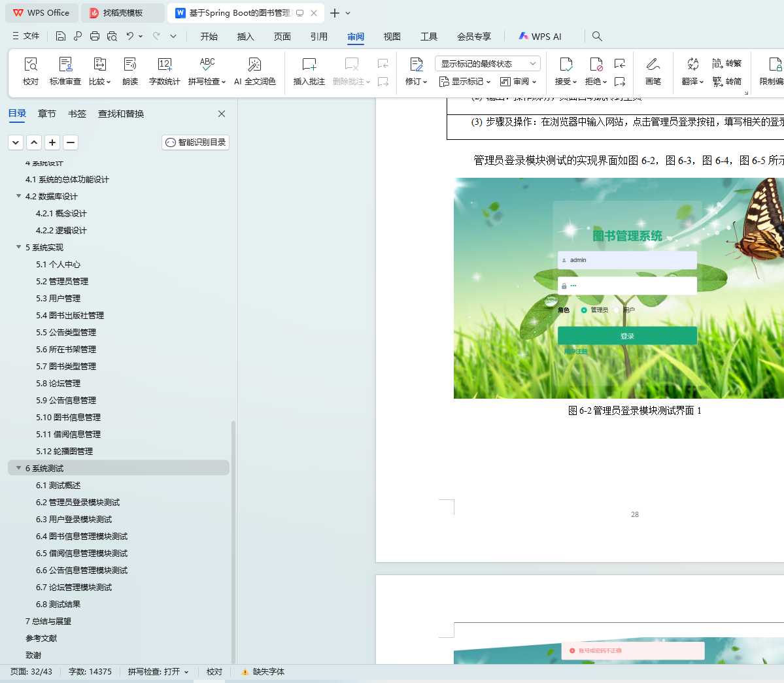The image size is (784, 683).
Task: Switch to 书签 navigation tab
Action: click(77, 114)
